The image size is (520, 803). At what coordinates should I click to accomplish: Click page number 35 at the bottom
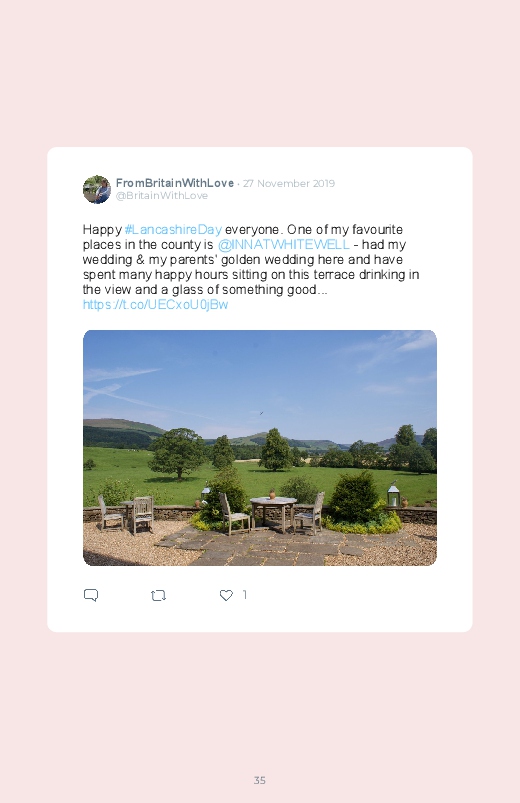tap(260, 780)
